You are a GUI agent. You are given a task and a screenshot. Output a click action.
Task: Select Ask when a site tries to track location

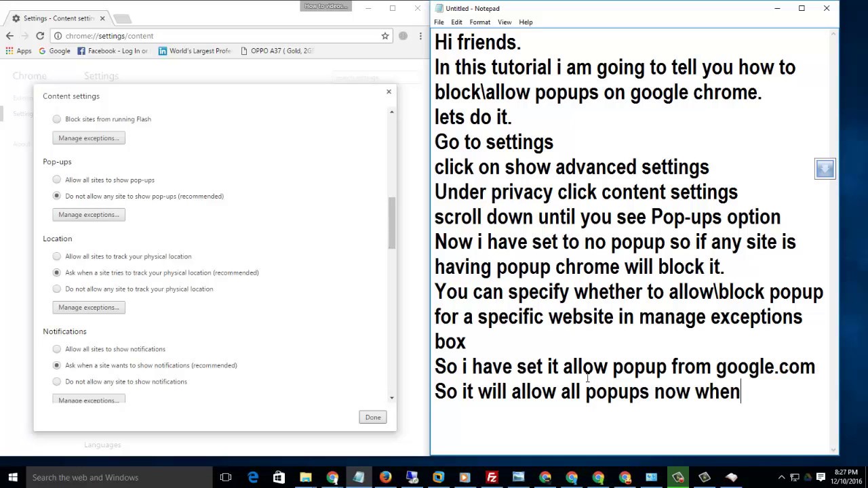pos(57,273)
